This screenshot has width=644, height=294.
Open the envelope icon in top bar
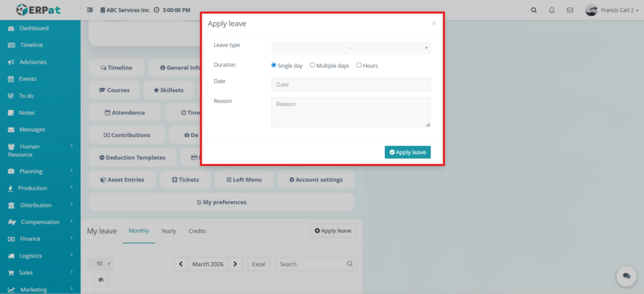(570, 10)
